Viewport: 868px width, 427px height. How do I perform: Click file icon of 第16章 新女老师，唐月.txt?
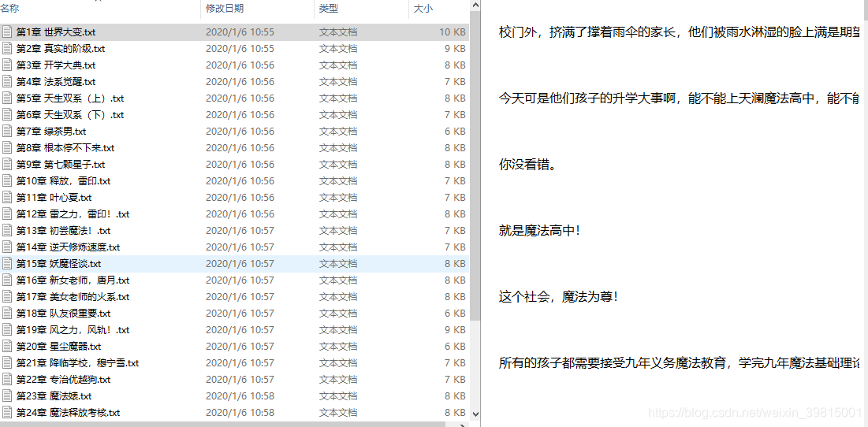point(6,280)
